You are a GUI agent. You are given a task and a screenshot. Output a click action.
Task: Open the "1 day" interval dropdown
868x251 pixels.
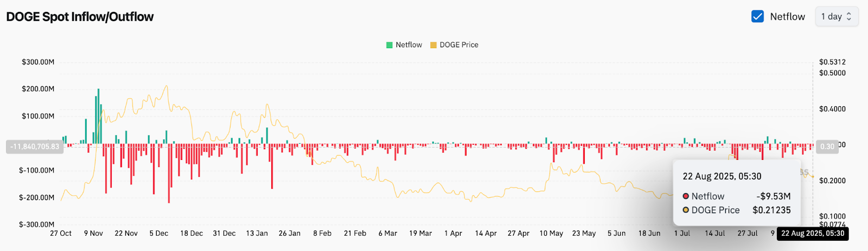837,16
